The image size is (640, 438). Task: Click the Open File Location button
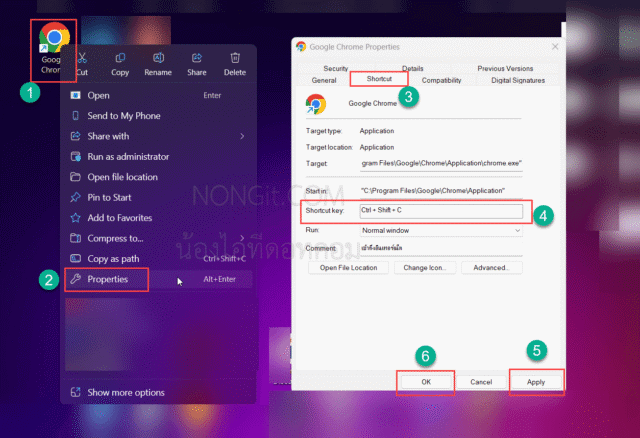click(x=349, y=268)
